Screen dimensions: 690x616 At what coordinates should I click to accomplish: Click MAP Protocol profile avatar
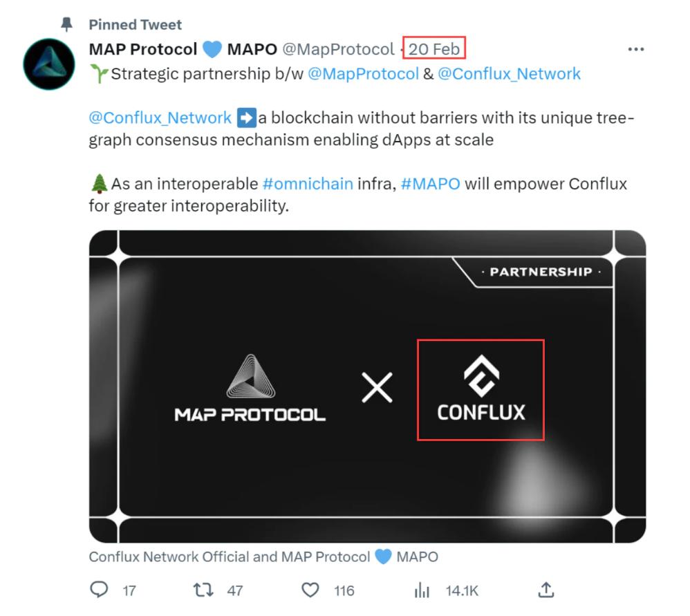pos(48,64)
